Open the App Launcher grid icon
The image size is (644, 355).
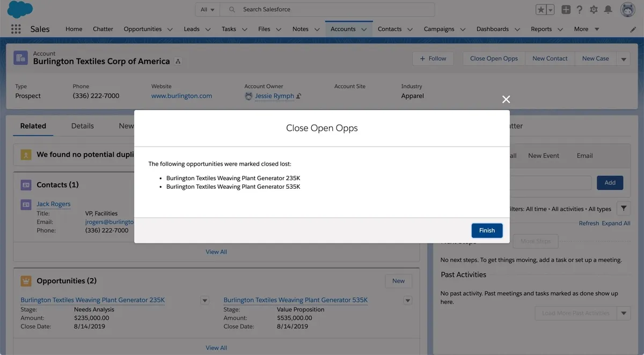(x=16, y=29)
